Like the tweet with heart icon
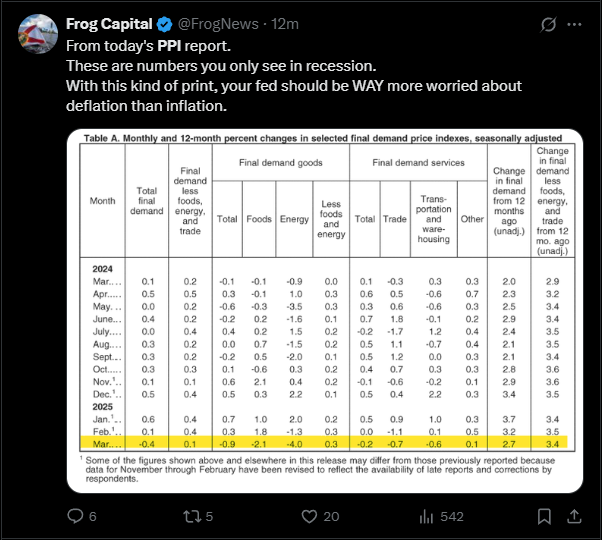Viewport: 602px width, 540px height. 309,516
